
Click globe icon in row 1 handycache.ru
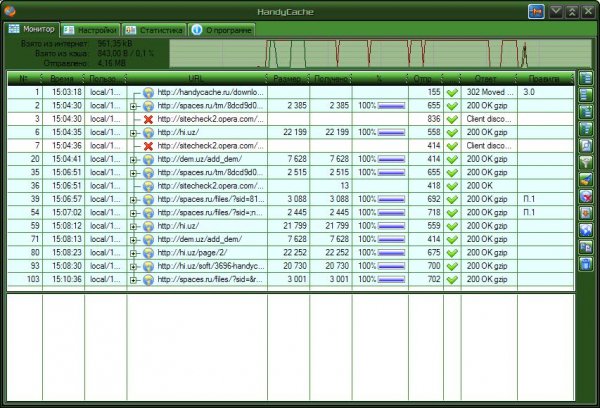coord(148,92)
